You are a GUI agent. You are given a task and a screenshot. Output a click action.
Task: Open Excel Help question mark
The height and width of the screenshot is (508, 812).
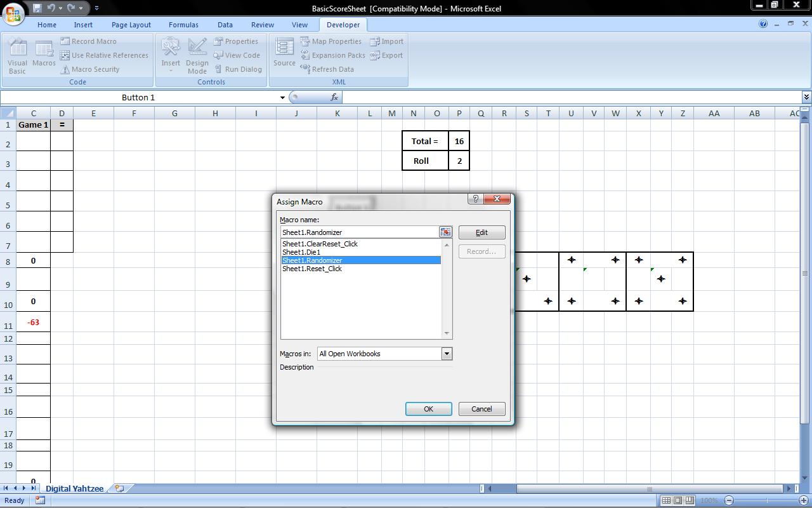[x=763, y=24]
